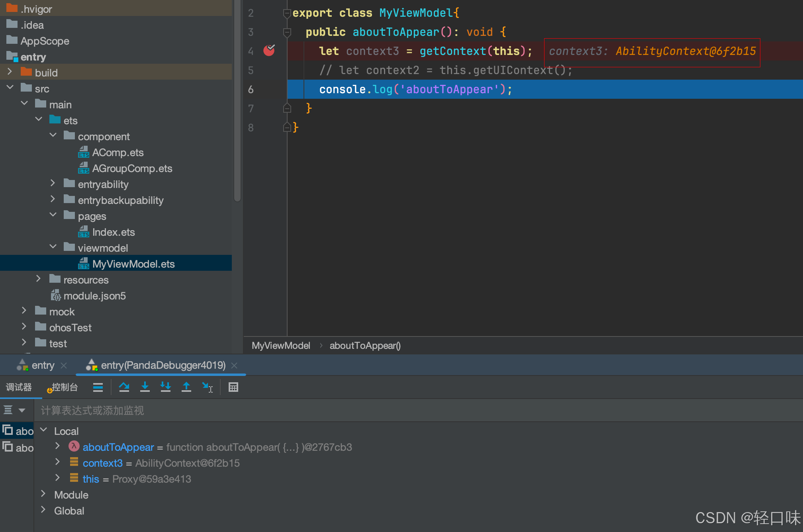
Task: Click the Step Into debug icon
Action: click(145, 387)
